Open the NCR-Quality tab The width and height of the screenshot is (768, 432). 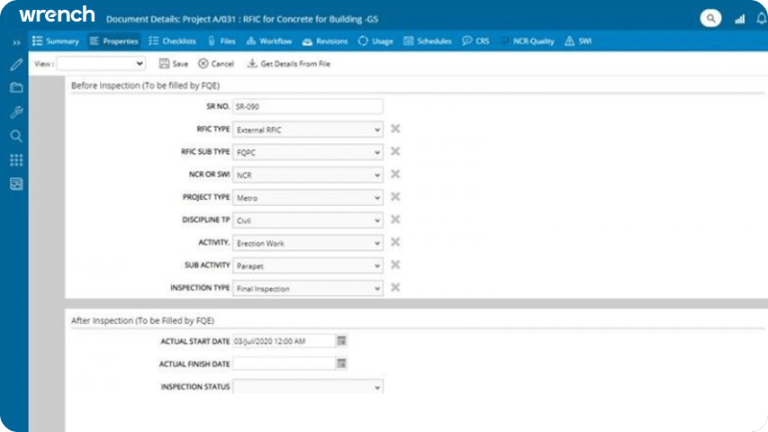[x=528, y=41]
